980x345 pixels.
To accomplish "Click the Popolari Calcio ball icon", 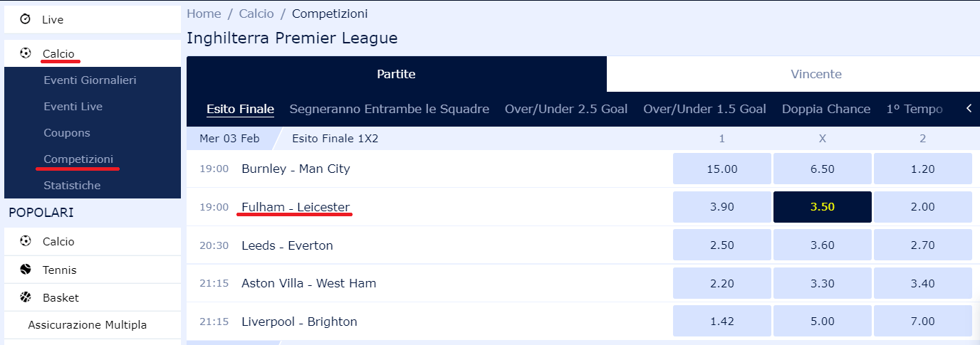I will click(x=26, y=242).
